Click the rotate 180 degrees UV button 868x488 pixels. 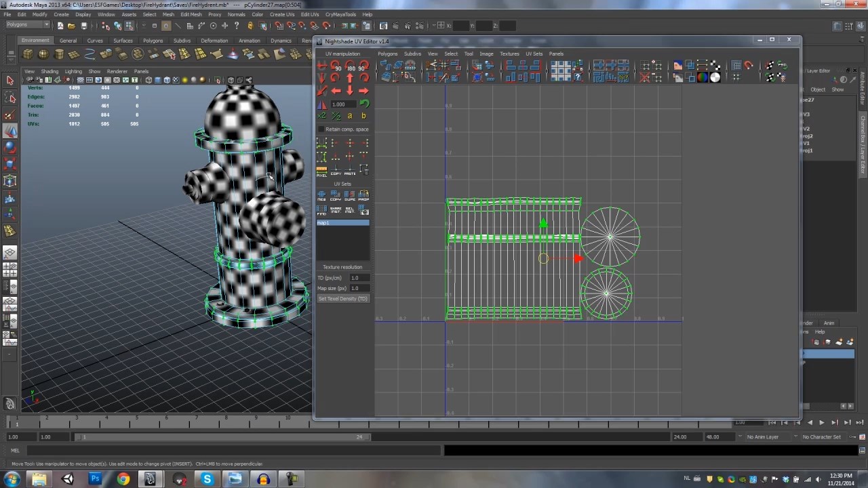point(350,67)
